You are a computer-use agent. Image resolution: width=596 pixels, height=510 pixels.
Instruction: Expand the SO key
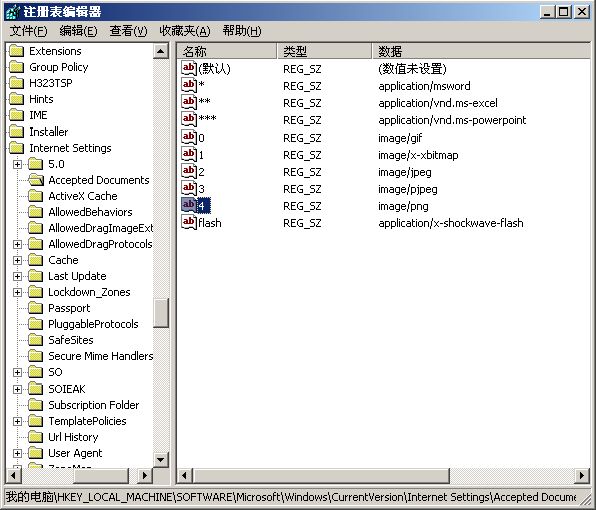(x=17, y=372)
